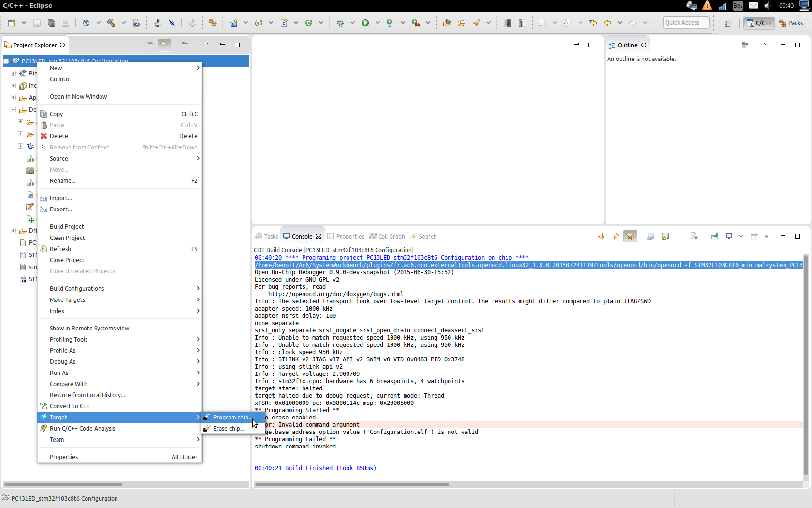Select Erase chip... from Target submenu

(x=234, y=428)
